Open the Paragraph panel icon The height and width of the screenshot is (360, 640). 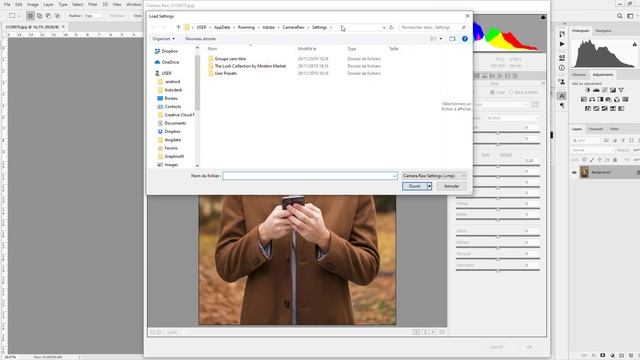[562, 106]
